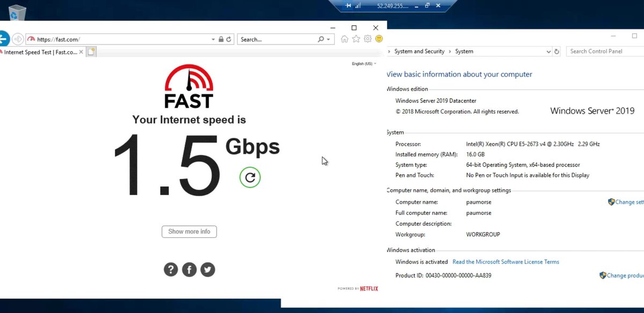Click the FAST speedometer logo
Viewport: 644px width, 313px height.
(x=189, y=86)
